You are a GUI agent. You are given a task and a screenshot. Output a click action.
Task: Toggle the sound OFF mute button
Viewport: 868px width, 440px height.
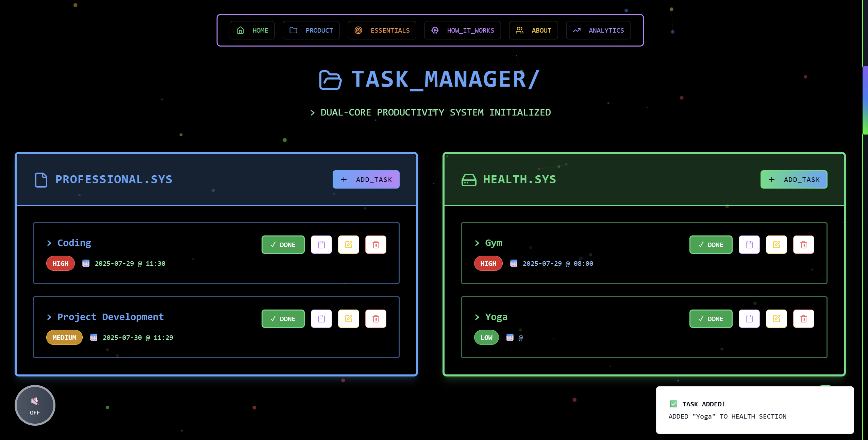[35, 405]
